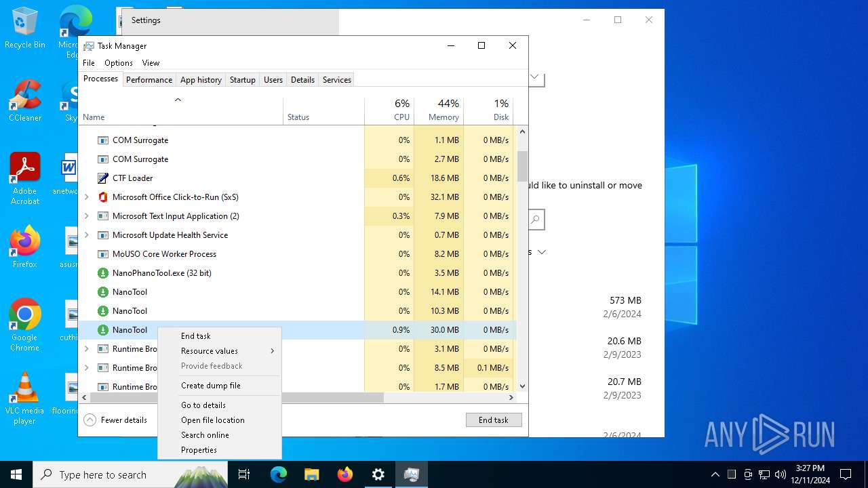The image size is (868, 488).
Task: Click search icon in Settings window
Action: 536,220
